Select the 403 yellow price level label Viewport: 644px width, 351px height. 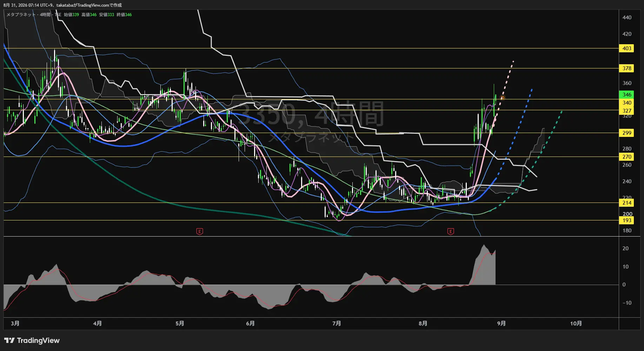pyautogui.click(x=627, y=48)
